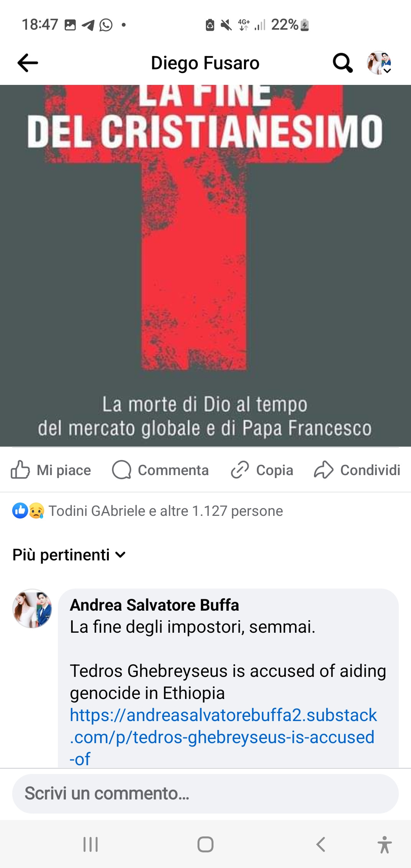411x868 pixels.
Task: Tap the Diego Fusaro page title
Action: (x=205, y=63)
